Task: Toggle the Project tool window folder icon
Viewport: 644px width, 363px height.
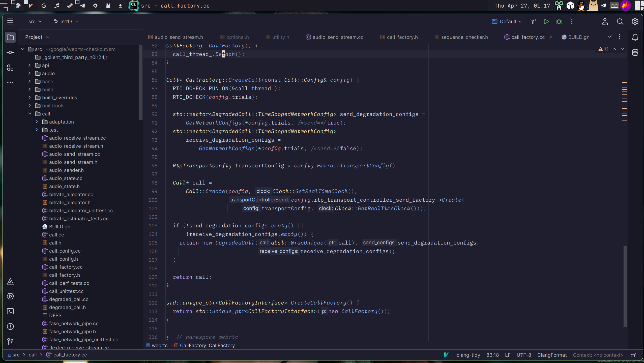Action: 10,37
